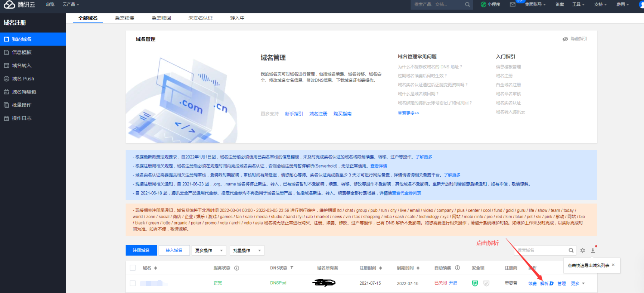Expand the 支持 dropdown
Screen dimensions: 644x293
pyautogui.click(x=601, y=4)
